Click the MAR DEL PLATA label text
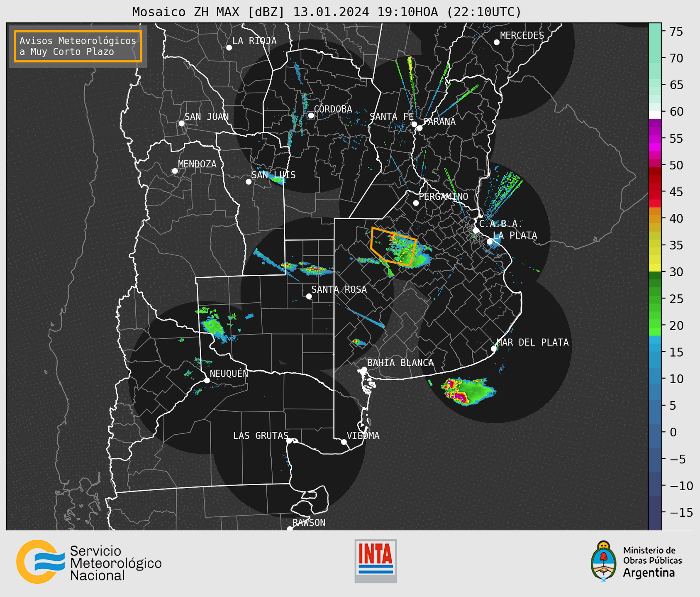 point(532,342)
